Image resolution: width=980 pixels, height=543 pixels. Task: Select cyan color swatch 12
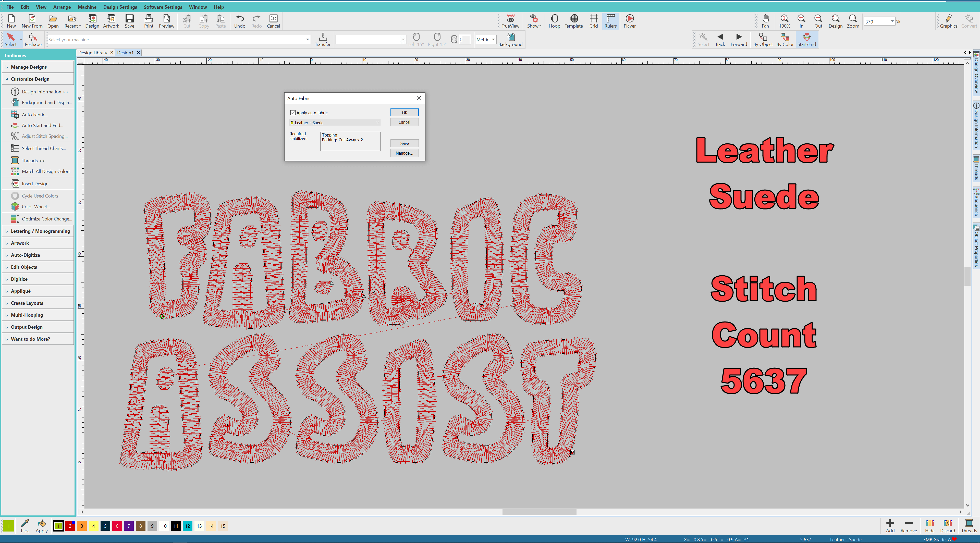tap(188, 526)
